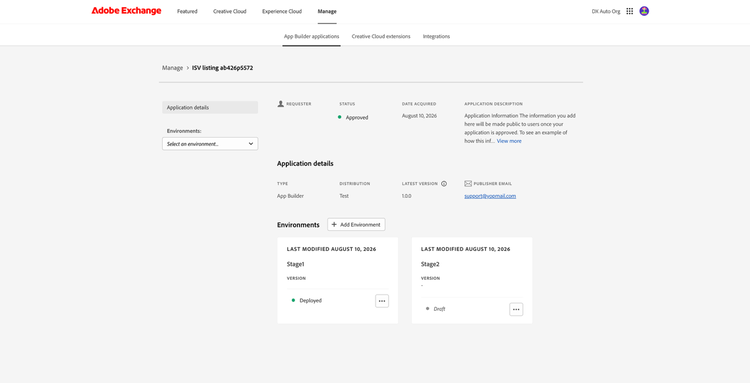This screenshot has width=750, height=383.
Task: Open the app switcher grid icon
Action: point(629,11)
